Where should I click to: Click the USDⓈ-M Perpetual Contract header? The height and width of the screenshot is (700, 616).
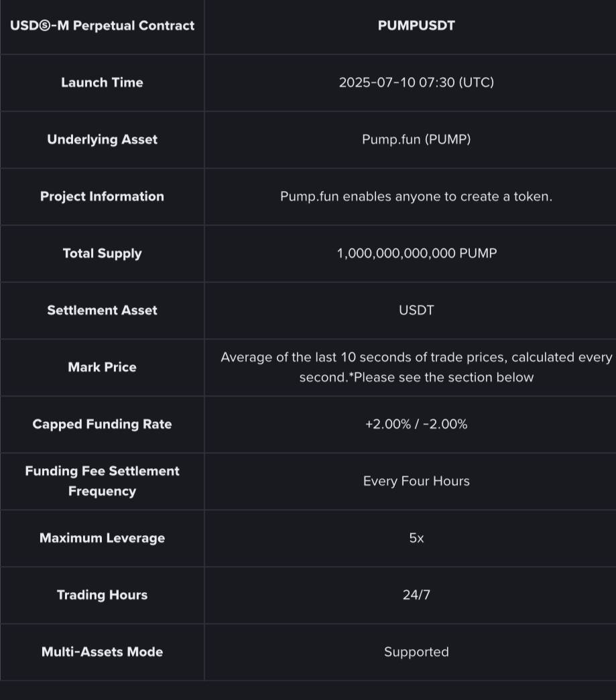(103, 25)
